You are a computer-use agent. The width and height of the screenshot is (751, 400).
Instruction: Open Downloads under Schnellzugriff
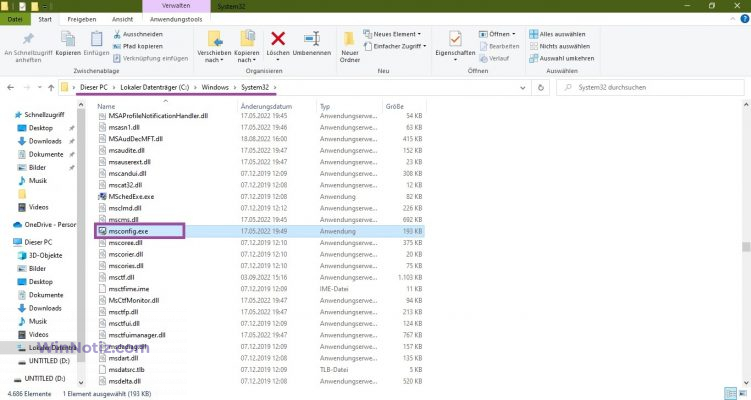coord(40,141)
